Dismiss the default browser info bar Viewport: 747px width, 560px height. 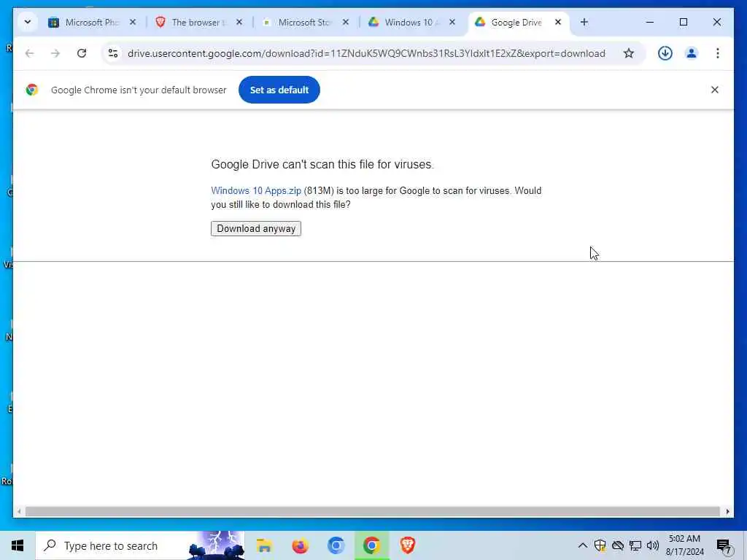(x=715, y=90)
